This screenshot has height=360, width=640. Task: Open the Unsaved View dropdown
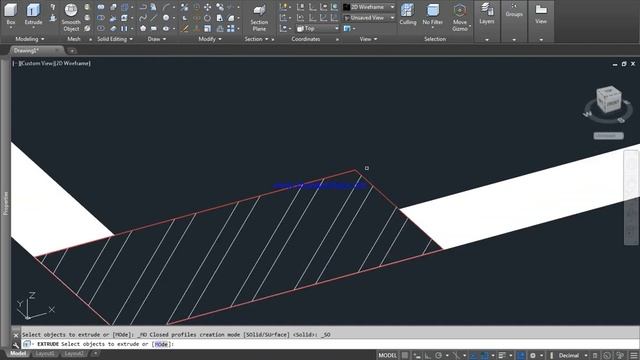coord(369,18)
